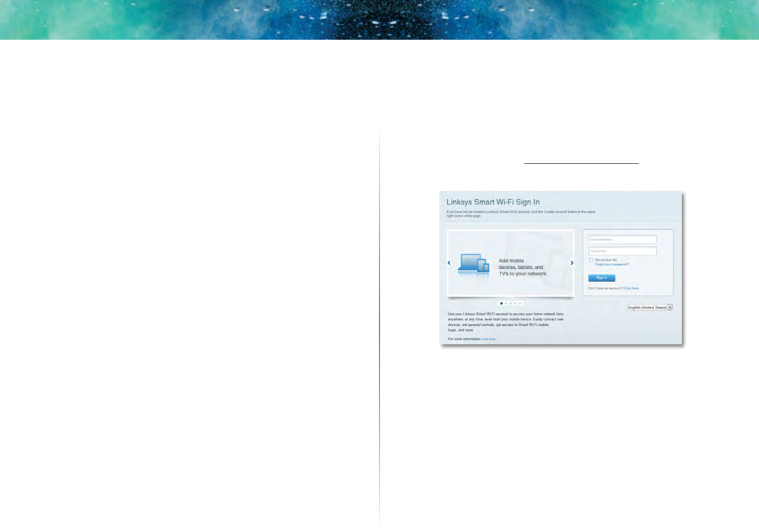Follow 'click here' link after For more information

tap(488, 339)
